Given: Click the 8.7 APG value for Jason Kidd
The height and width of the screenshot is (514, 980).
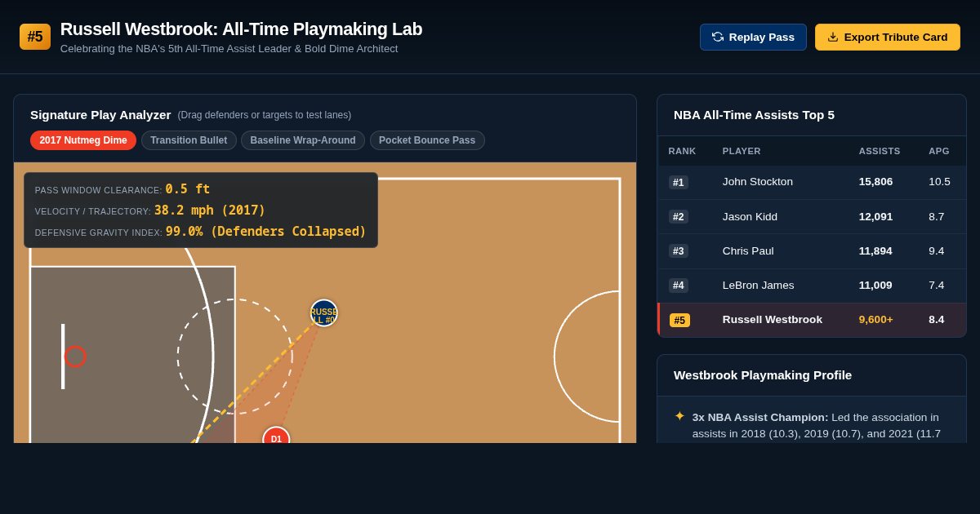Looking at the screenshot, I should 936,216.
